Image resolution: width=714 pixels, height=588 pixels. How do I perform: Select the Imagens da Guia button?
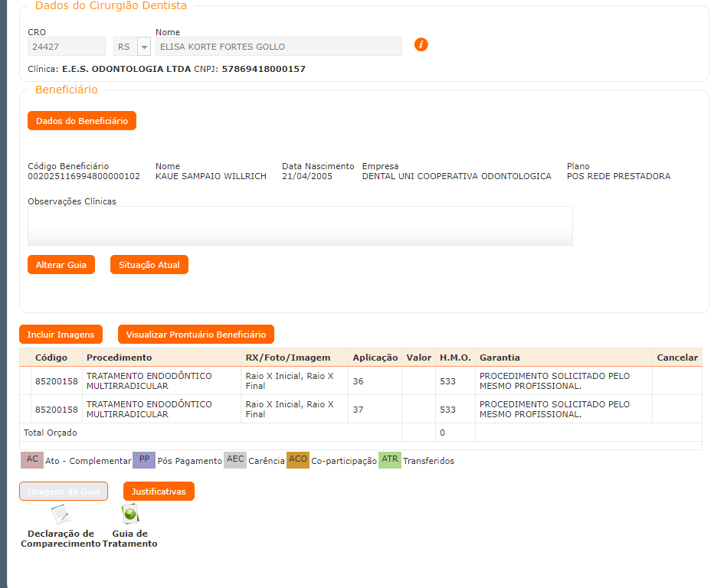64,492
